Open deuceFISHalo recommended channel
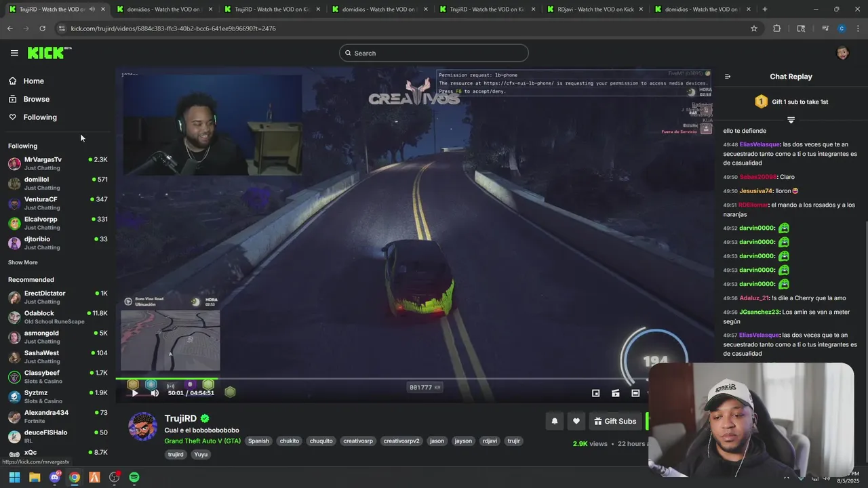 click(58, 436)
